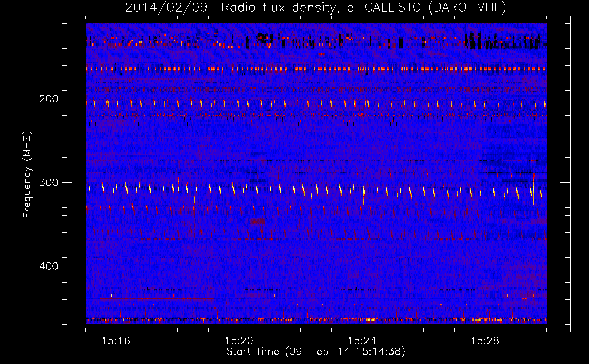Click the 15:20 time tick label
Image resolution: width=589 pixels, height=364 pixels.
[239, 341]
